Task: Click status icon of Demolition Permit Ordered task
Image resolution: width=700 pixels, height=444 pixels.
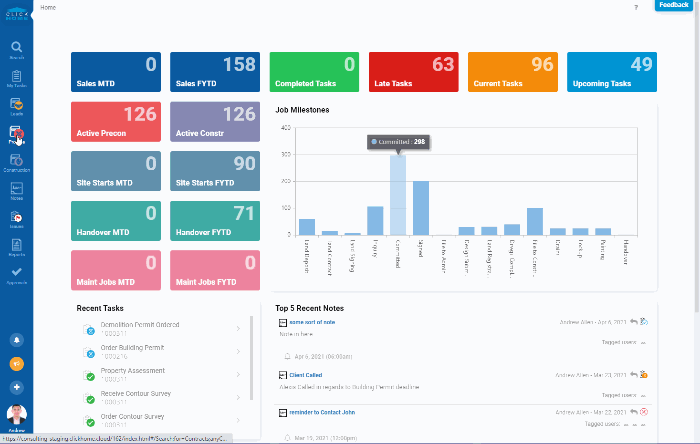Action: pyautogui.click(x=89, y=330)
